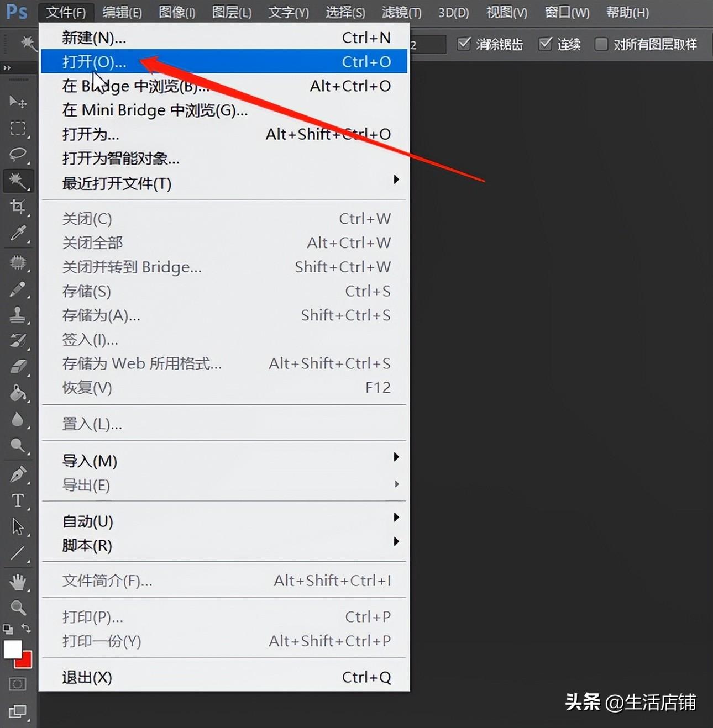Open Magic Wand tool preset picker
Screen dimensions: 713x728
click(x=28, y=44)
